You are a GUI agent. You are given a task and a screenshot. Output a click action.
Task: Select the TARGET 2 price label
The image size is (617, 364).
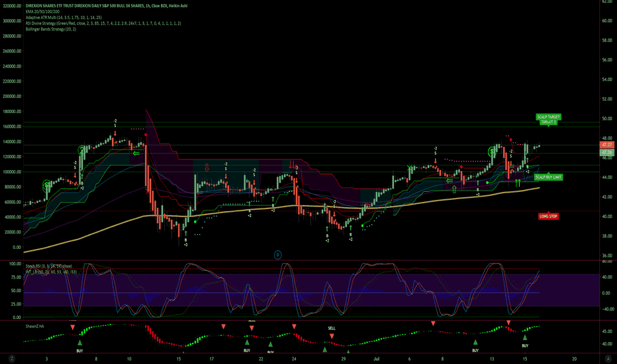[x=548, y=122]
